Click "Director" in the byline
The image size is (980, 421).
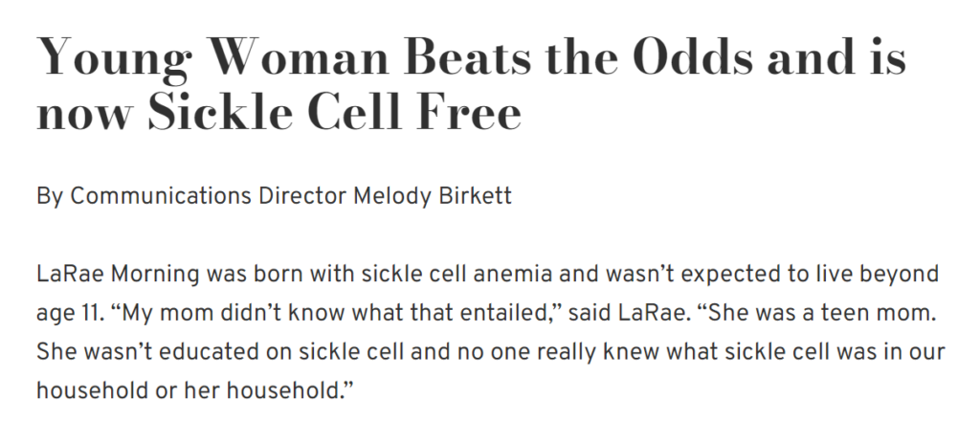(302, 195)
